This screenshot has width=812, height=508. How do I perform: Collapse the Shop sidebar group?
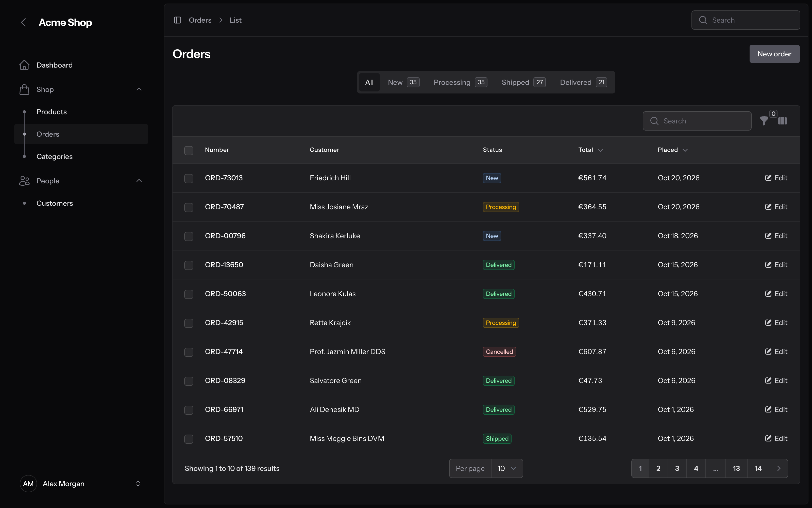[x=139, y=89]
